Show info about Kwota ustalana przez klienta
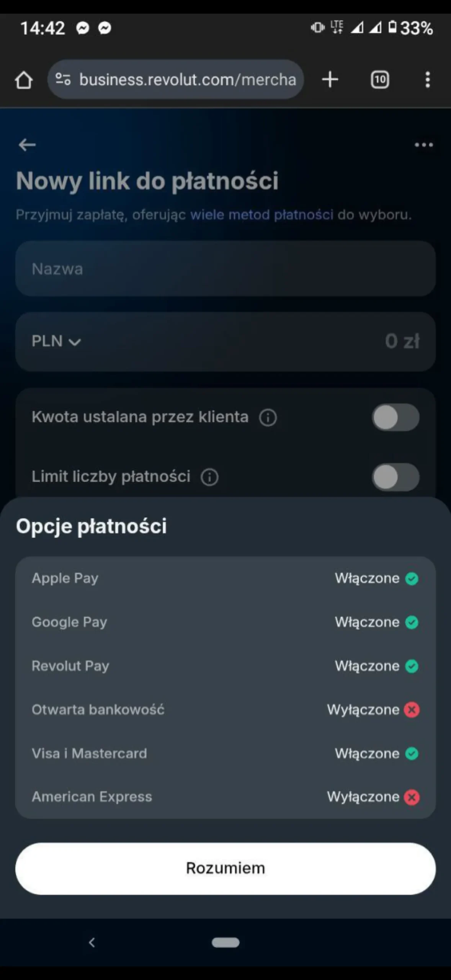The width and height of the screenshot is (451, 980). click(x=268, y=417)
